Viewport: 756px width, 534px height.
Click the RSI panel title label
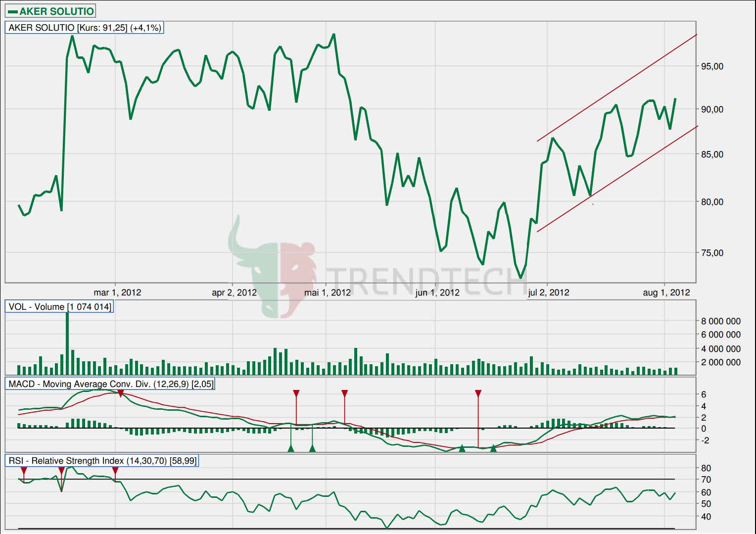coord(102,461)
